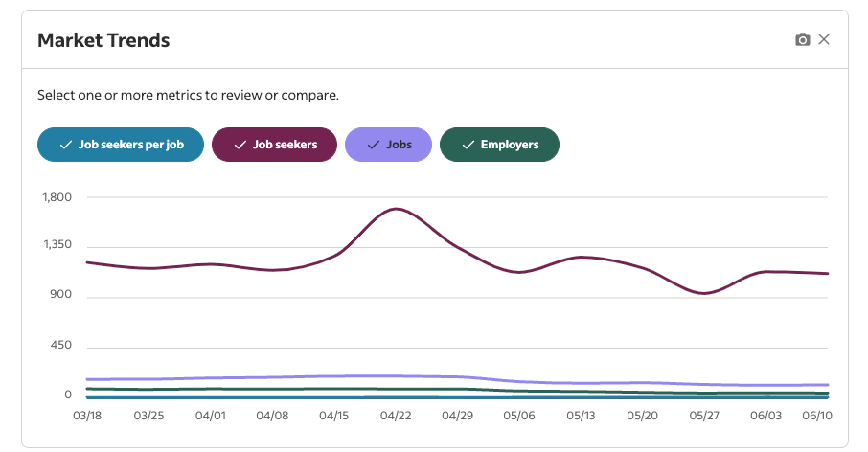Screen dimensions: 868x452
Task: Click the 450 y-axis label
Action: click(62, 346)
